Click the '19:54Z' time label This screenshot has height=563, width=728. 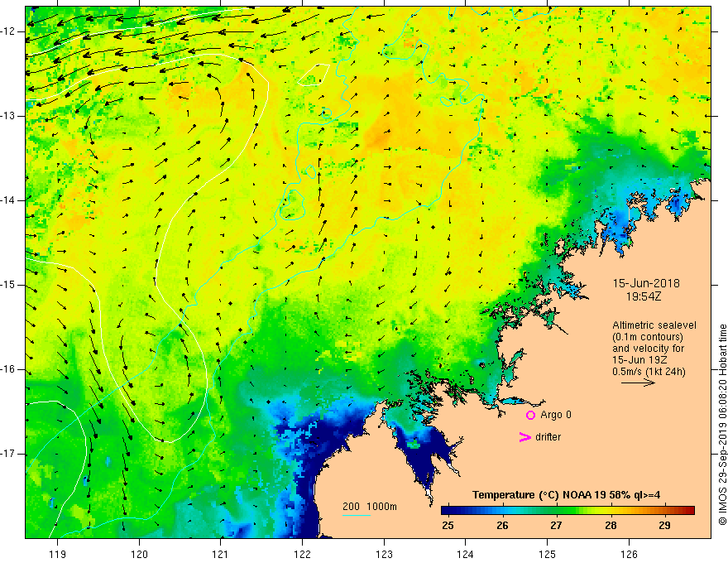tap(643, 296)
